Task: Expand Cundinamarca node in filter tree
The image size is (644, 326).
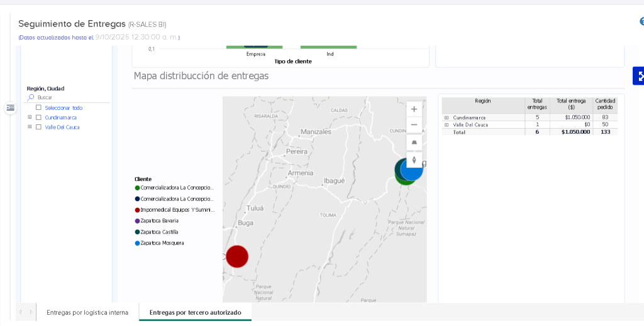Action: (30, 117)
